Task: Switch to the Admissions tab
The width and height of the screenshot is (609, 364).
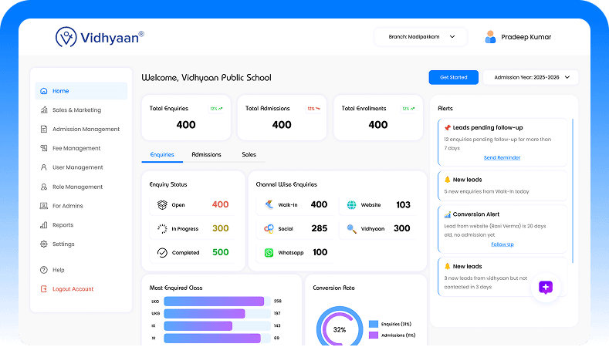Action: click(206, 155)
